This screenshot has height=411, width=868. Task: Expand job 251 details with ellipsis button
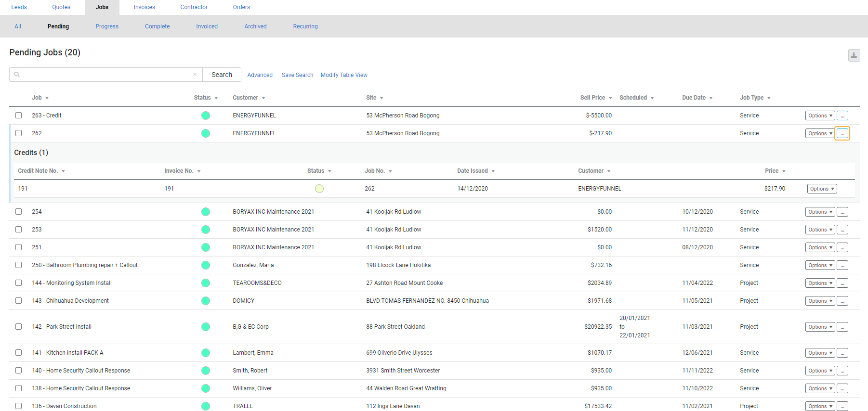(842, 247)
